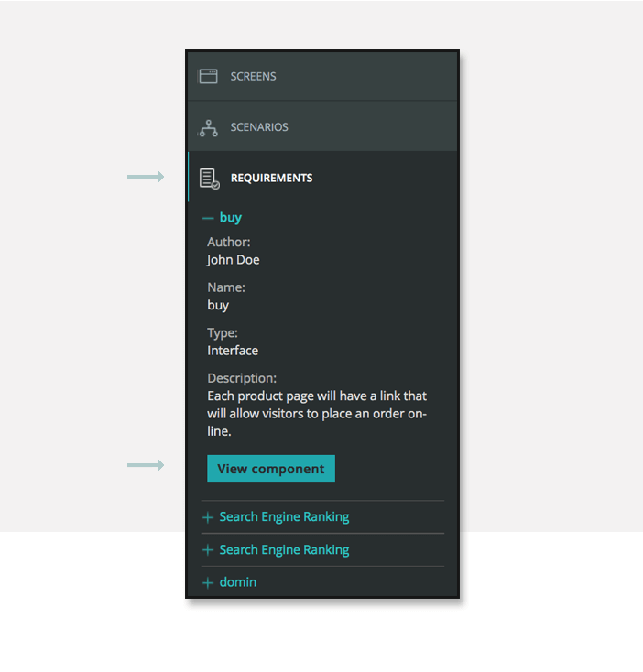This screenshot has width=643, height=672.
Task: Click the Requirements checklist icon
Action: 209,179
